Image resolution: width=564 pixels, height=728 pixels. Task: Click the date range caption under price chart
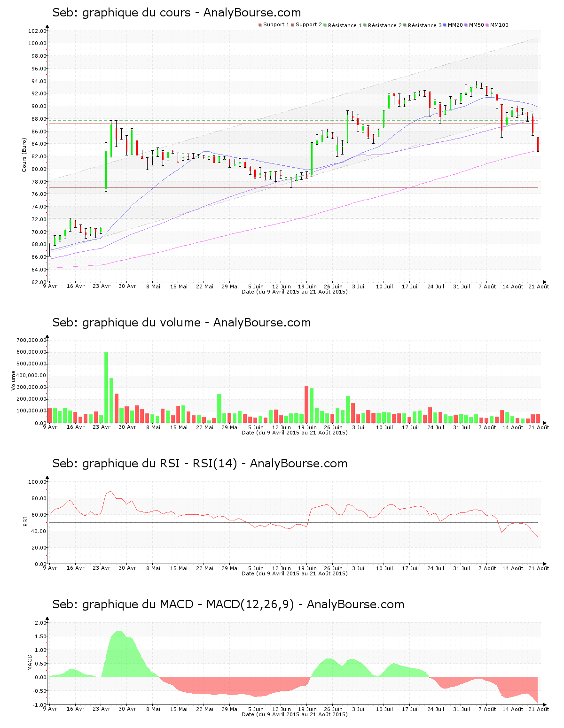[x=295, y=292]
